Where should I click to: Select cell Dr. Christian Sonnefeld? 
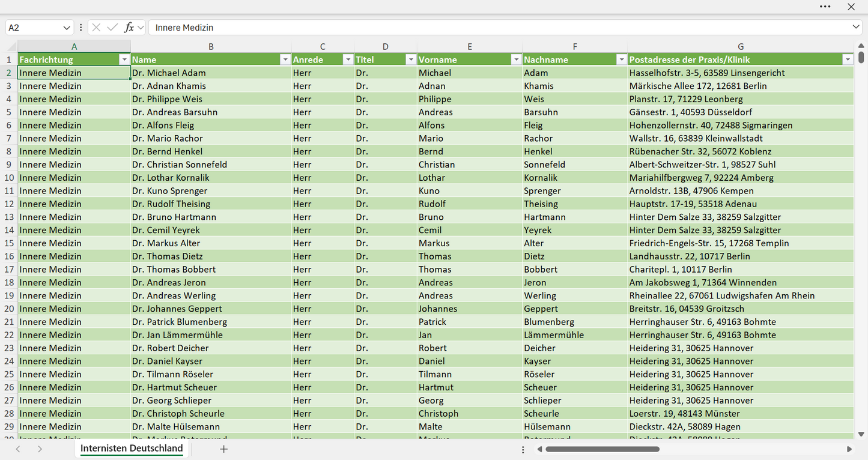[211, 165]
